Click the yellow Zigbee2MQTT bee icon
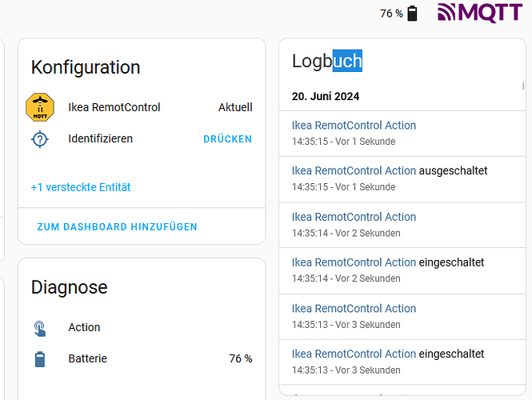This screenshot has height=400, width=532. click(x=40, y=107)
